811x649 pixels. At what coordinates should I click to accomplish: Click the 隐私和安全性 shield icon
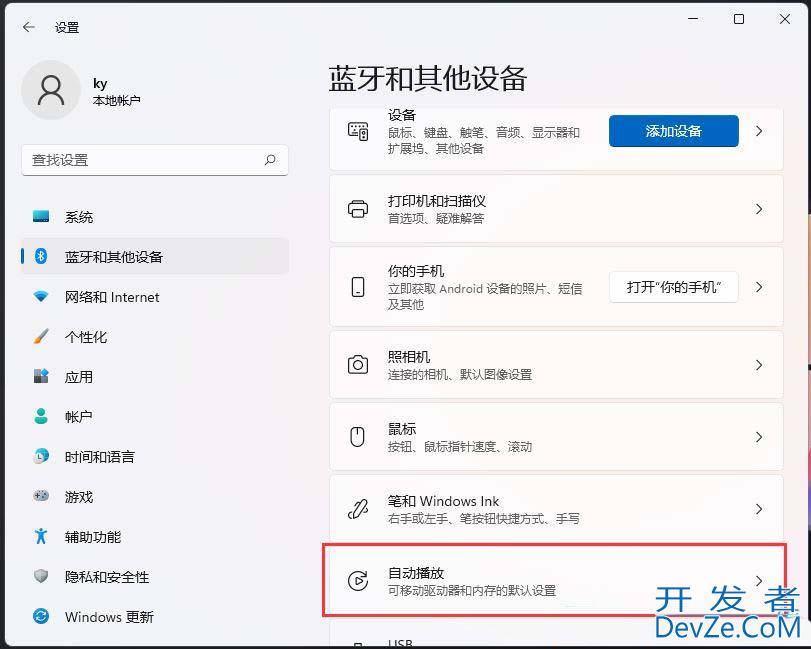41,576
